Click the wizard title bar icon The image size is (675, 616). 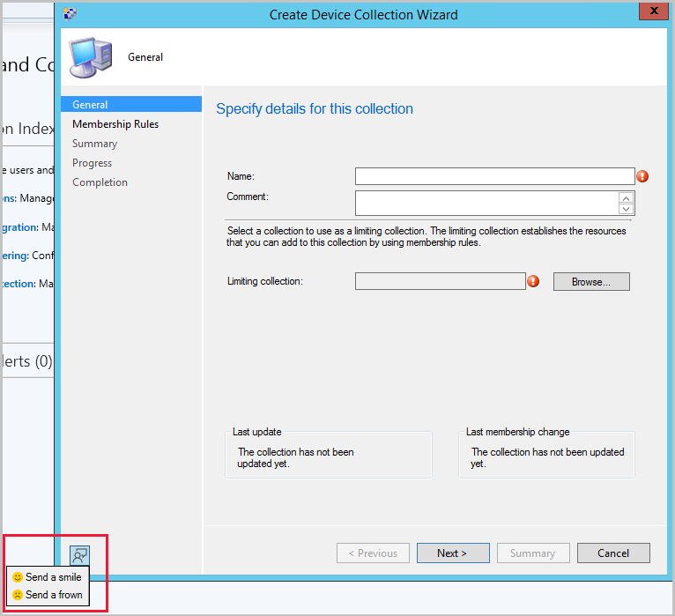pos(70,14)
